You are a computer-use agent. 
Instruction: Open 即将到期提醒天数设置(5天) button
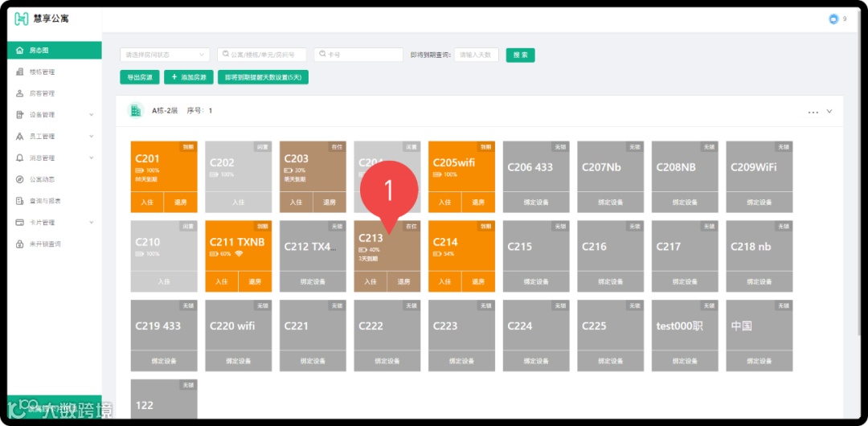coord(263,77)
